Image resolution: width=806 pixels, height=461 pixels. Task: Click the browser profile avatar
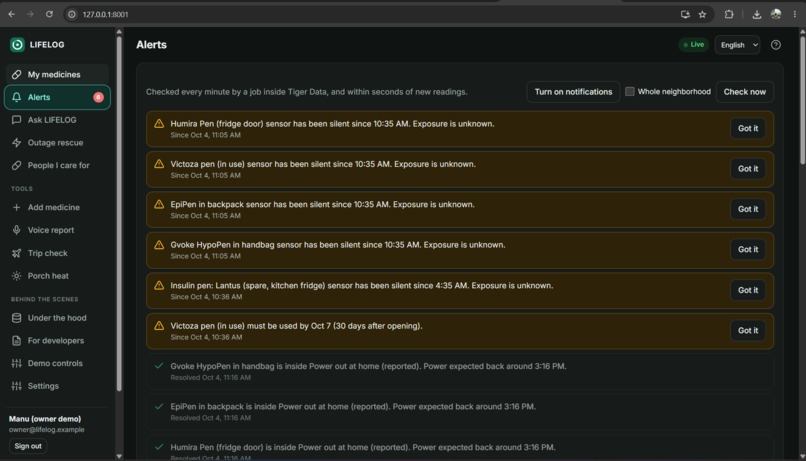click(776, 14)
